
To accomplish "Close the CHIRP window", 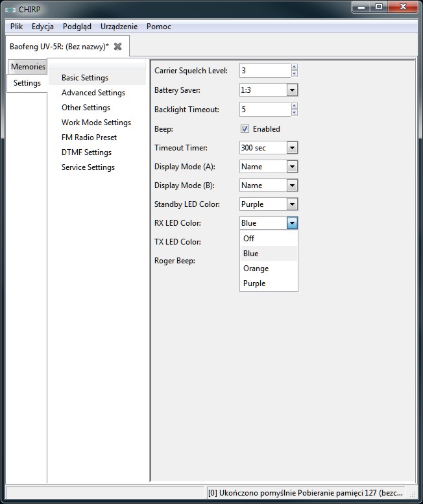I will click(403, 7).
